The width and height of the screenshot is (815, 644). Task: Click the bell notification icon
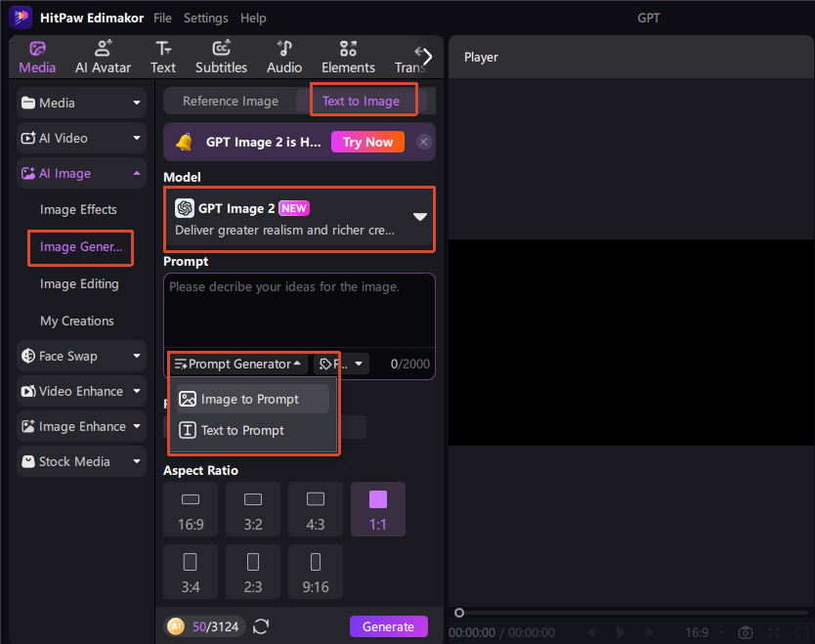click(x=184, y=142)
